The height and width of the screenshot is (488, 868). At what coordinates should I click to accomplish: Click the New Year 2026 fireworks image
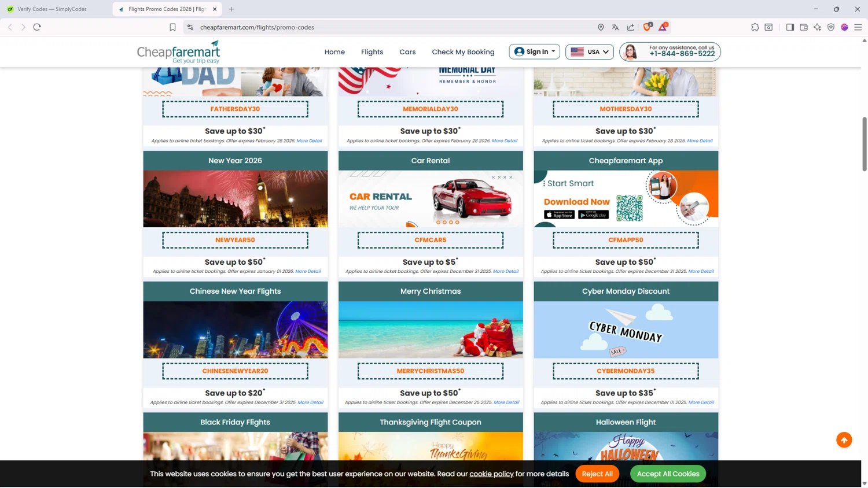pyautogui.click(x=235, y=199)
